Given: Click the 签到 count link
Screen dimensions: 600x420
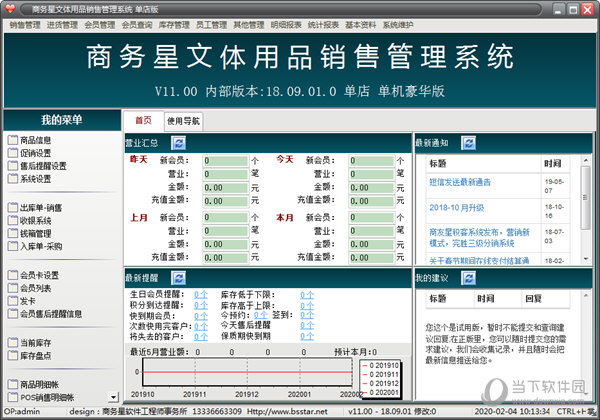Looking at the screenshot, I should point(307,315).
